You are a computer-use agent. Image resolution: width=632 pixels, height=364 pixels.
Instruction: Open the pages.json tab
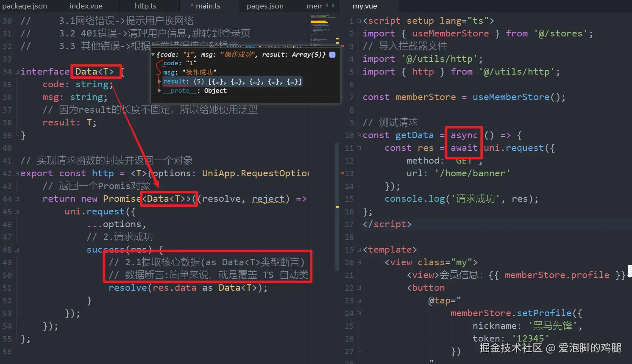(265, 6)
